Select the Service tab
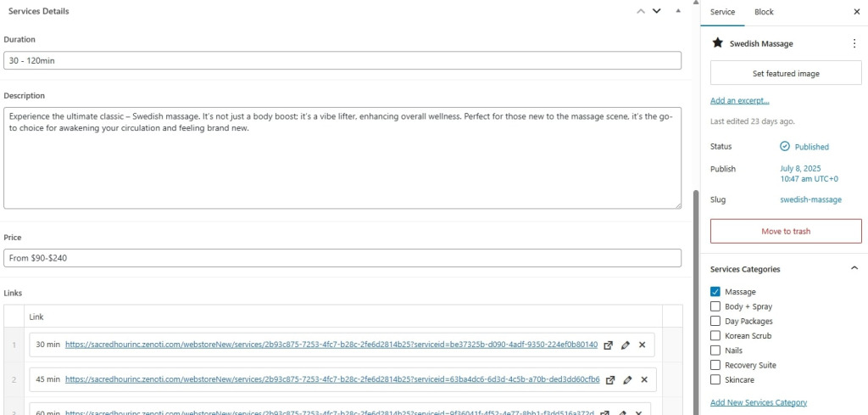868x415 pixels. (x=722, y=12)
